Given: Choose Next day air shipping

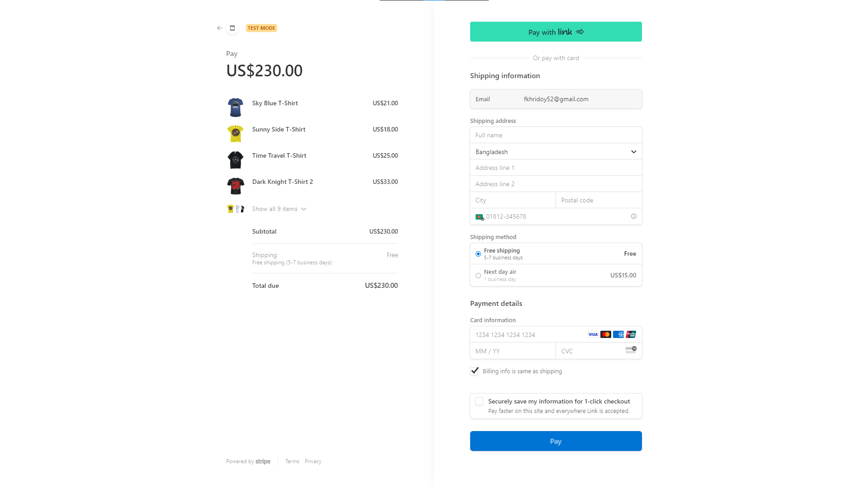Looking at the screenshot, I should 478,275.
